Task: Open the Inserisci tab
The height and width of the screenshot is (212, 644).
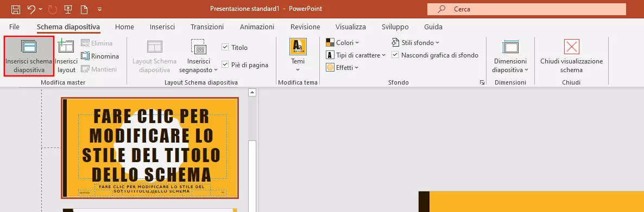Action: [x=162, y=27]
